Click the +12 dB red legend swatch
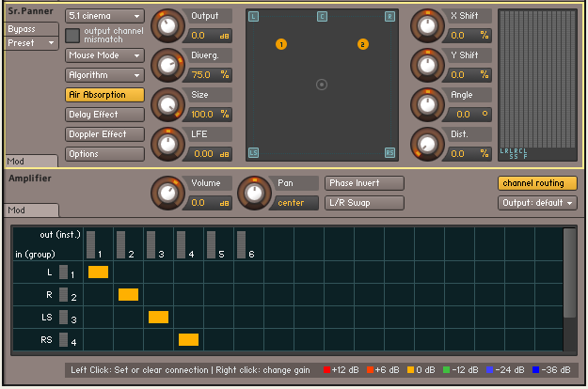588x389 pixels. (x=326, y=370)
